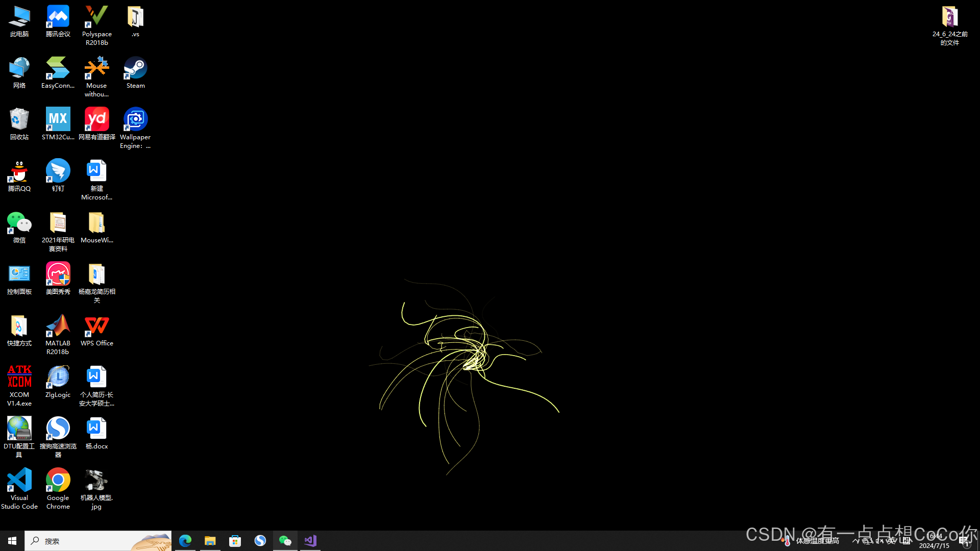
Task: Click the Visual Studio taskbar icon
Action: (x=310, y=540)
